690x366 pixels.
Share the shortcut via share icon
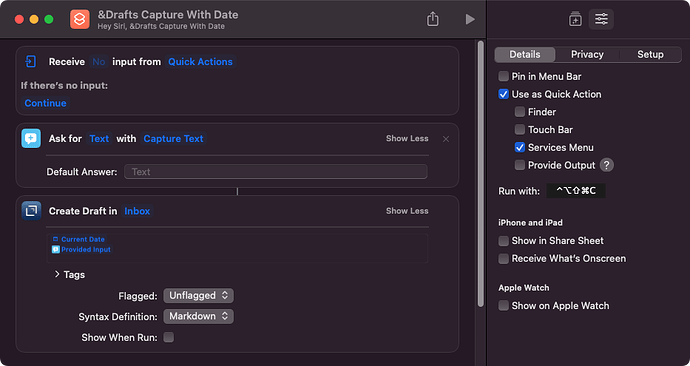pos(433,19)
